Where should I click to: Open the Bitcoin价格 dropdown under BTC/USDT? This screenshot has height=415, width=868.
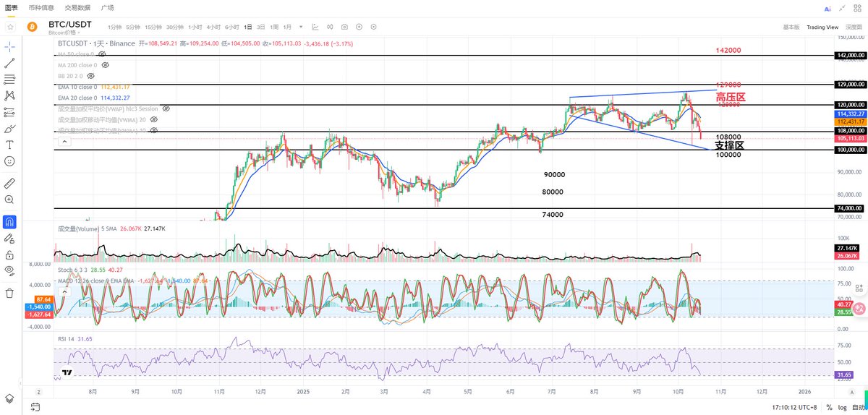[x=77, y=33]
